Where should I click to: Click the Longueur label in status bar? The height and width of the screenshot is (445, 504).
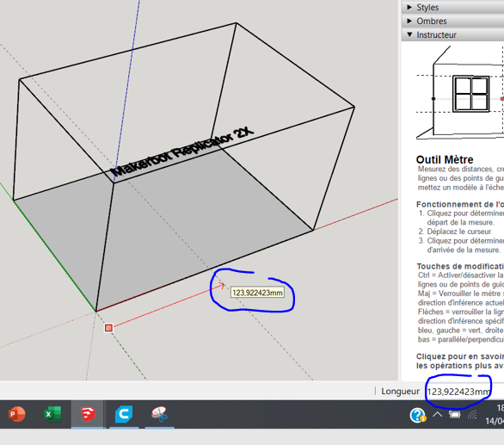[x=400, y=392]
